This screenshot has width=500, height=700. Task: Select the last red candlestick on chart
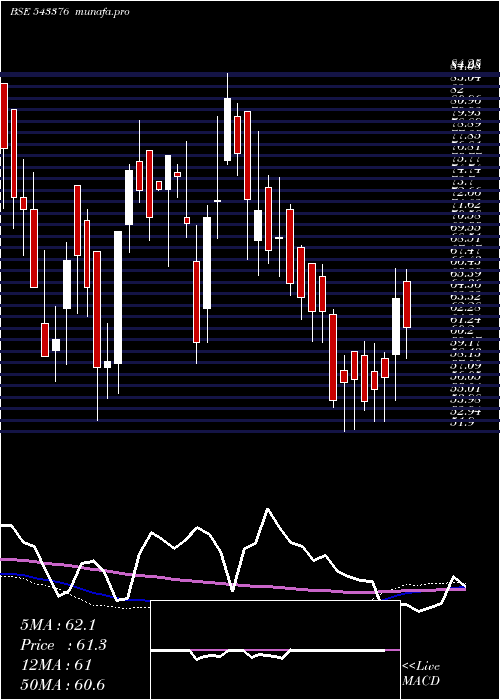click(407, 304)
